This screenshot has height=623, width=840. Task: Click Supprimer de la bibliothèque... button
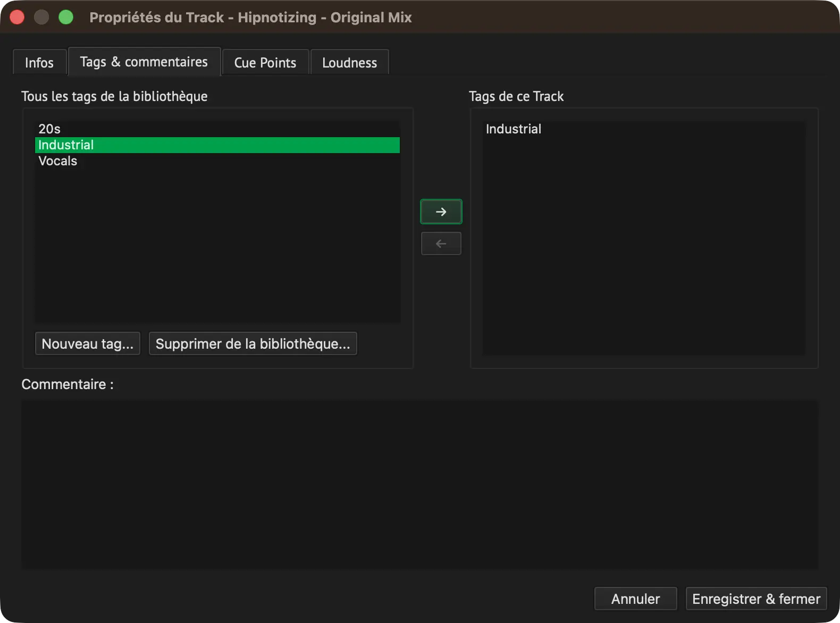click(x=253, y=343)
